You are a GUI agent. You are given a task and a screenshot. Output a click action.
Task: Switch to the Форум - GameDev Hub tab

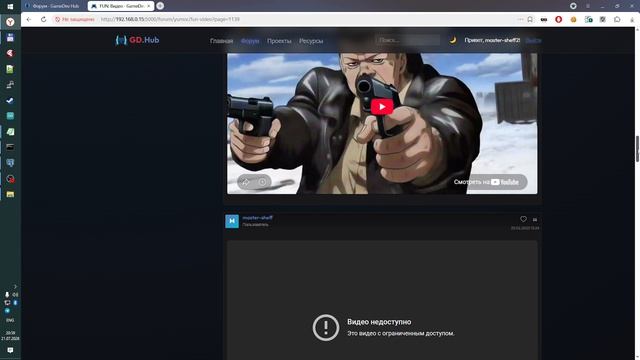point(52,6)
